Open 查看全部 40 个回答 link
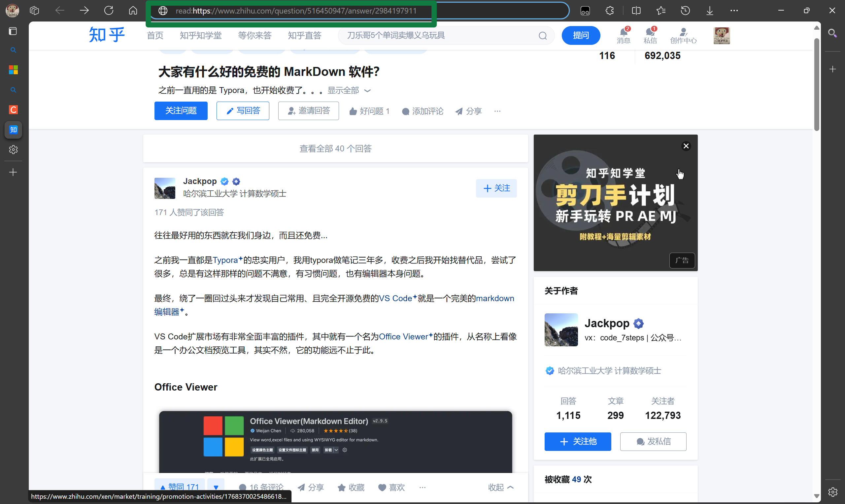 tap(335, 148)
